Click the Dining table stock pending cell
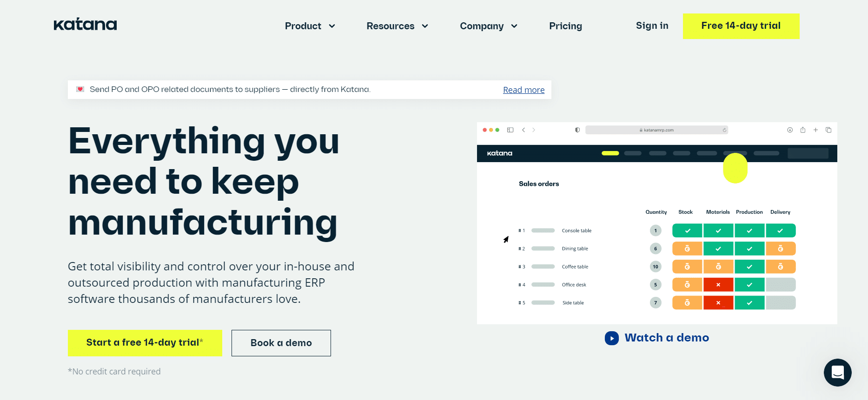The image size is (868, 400). (x=687, y=249)
